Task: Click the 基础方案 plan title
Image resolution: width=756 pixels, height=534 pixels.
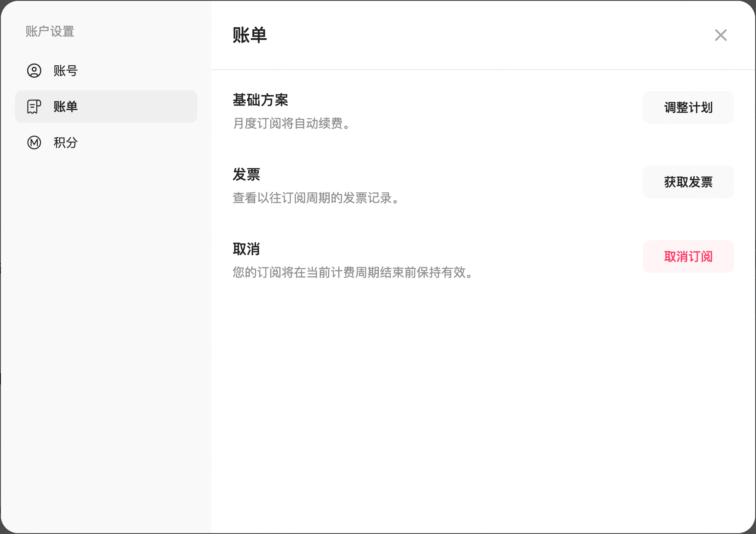Action: point(260,100)
